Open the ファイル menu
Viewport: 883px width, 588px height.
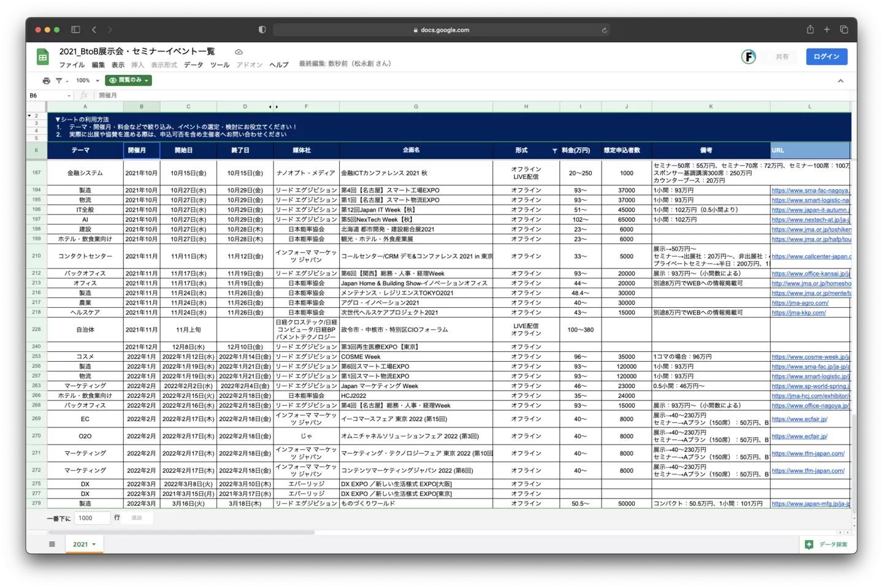point(72,65)
